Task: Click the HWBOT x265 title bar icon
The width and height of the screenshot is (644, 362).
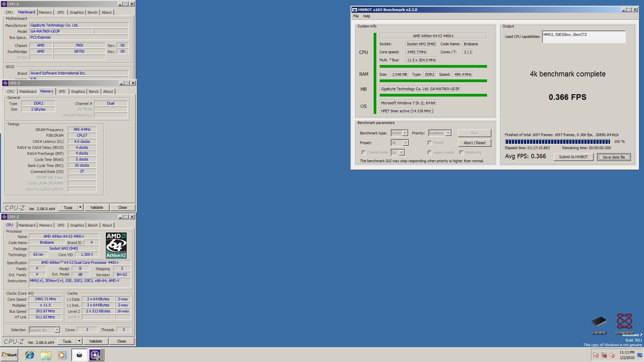Action: click(355, 10)
